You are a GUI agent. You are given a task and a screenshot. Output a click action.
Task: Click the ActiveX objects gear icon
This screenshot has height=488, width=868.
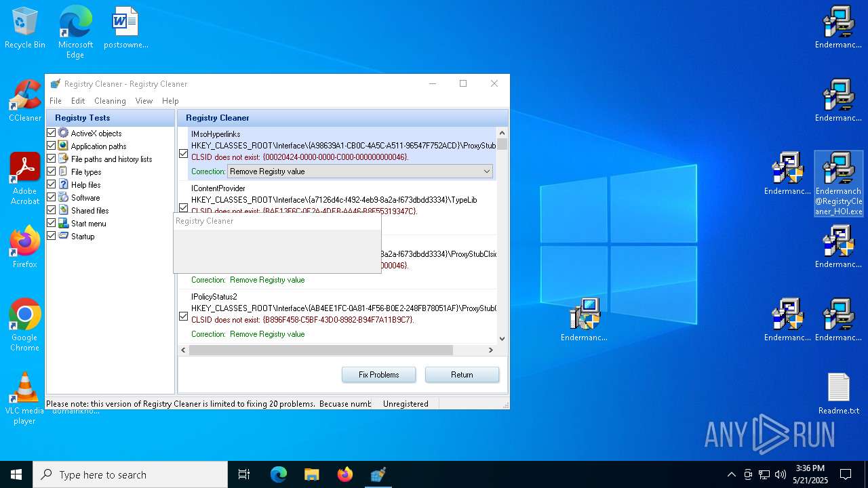pos(63,133)
